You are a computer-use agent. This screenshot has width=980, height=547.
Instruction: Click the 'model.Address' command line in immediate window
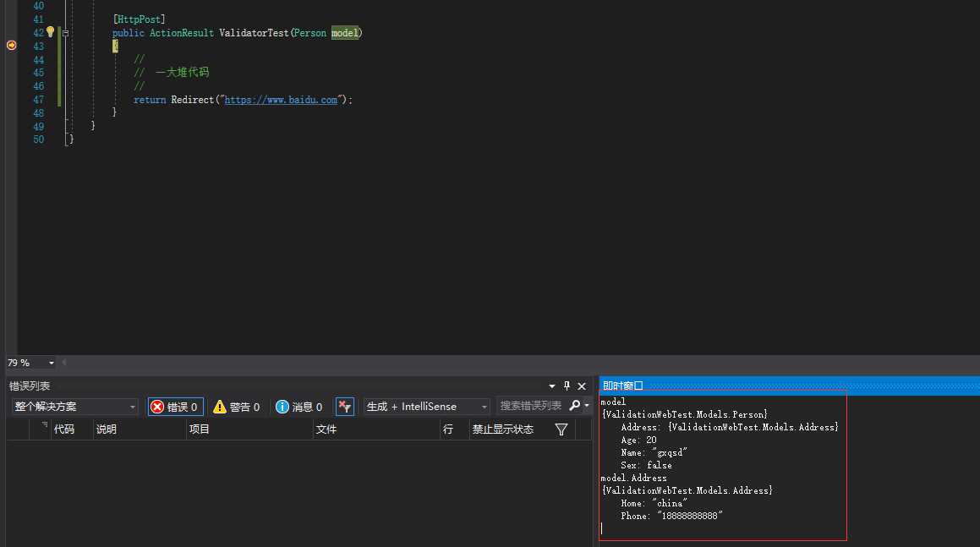click(x=634, y=479)
